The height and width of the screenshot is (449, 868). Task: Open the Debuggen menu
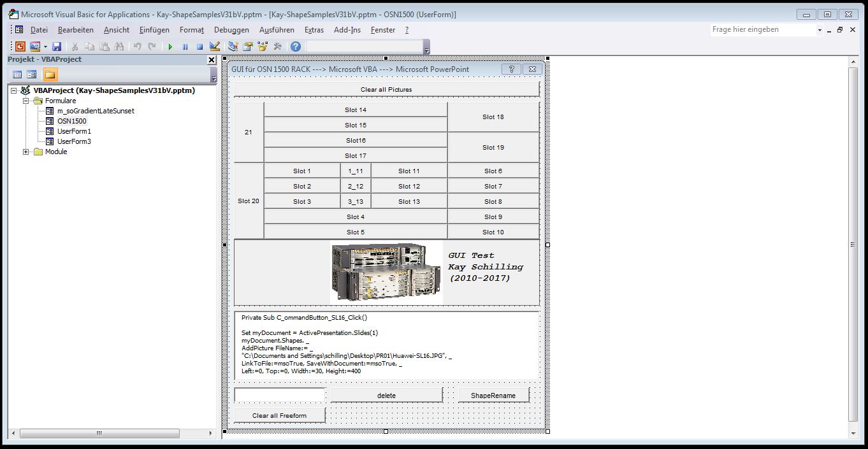231,30
